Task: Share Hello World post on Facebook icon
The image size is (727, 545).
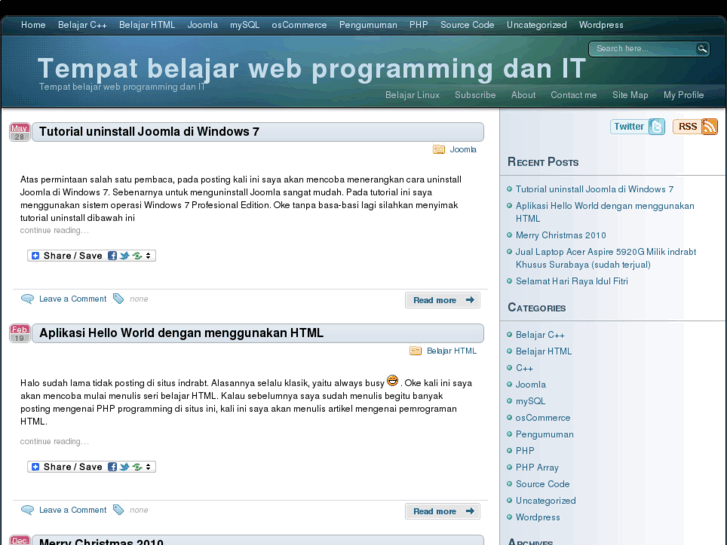Action: (x=112, y=467)
